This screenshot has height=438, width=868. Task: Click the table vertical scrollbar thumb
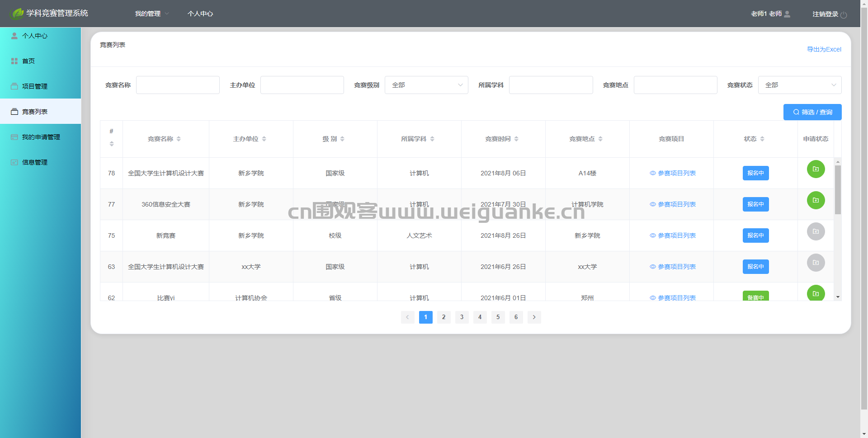coord(838,189)
